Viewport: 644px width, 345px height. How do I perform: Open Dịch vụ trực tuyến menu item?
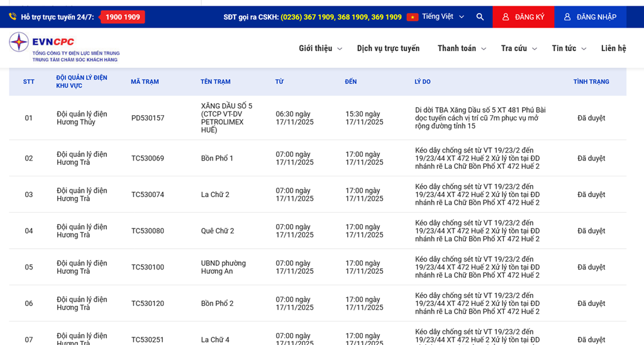click(x=388, y=48)
